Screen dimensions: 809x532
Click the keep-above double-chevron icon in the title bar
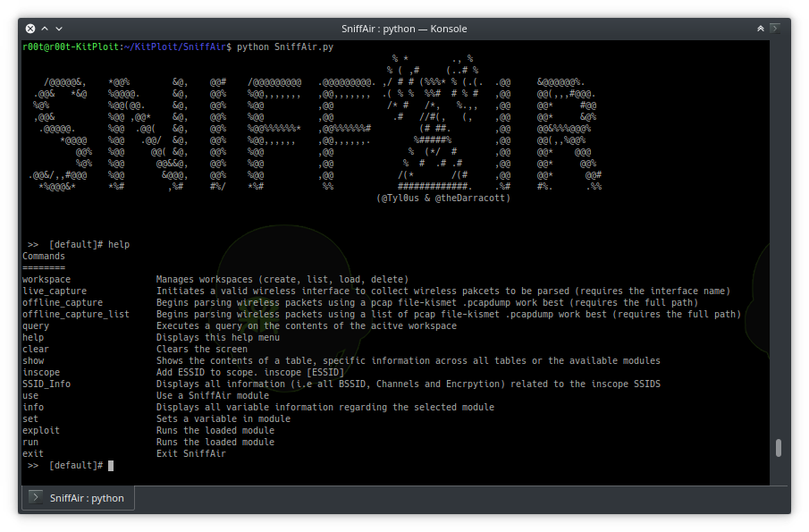coord(761,29)
